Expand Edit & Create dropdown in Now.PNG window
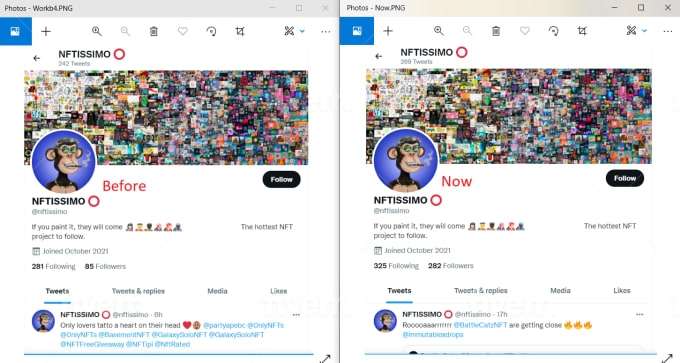The height and width of the screenshot is (363, 680). point(644,31)
